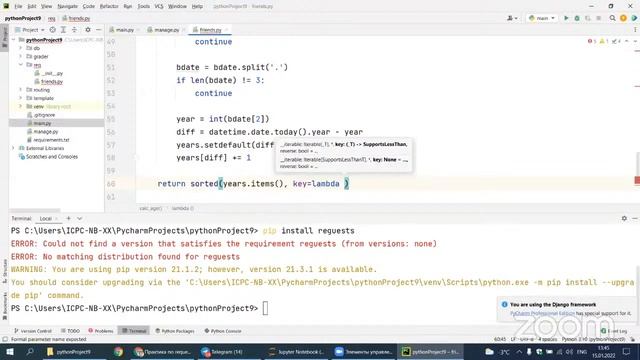Viewport: 640px width, 360px height.
Task: Open the Code menu
Action: tap(89, 6)
